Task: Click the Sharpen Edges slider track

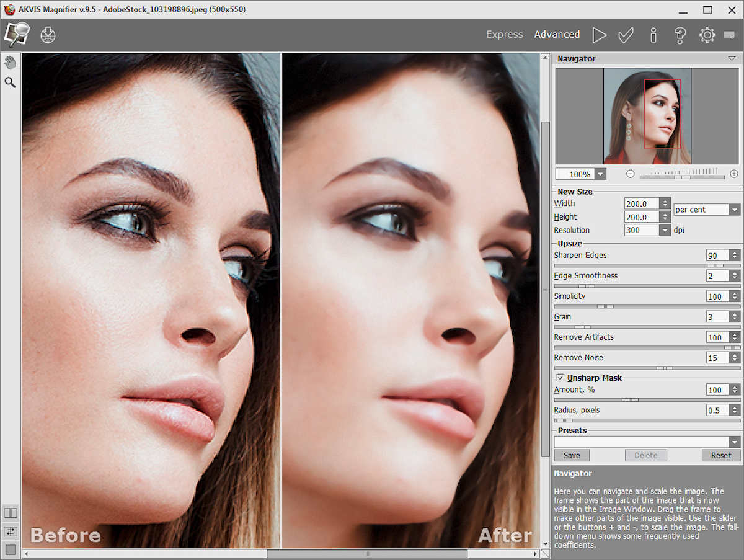Action: pyautogui.click(x=647, y=265)
